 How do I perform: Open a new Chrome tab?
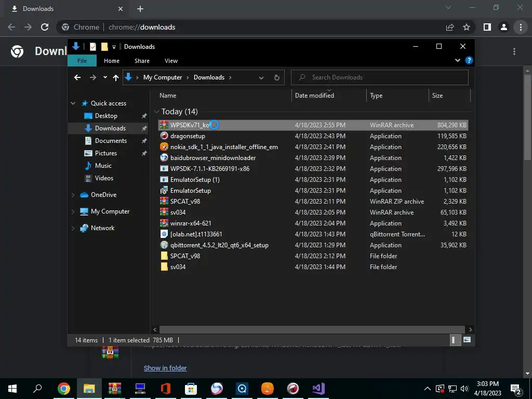[140, 9]
